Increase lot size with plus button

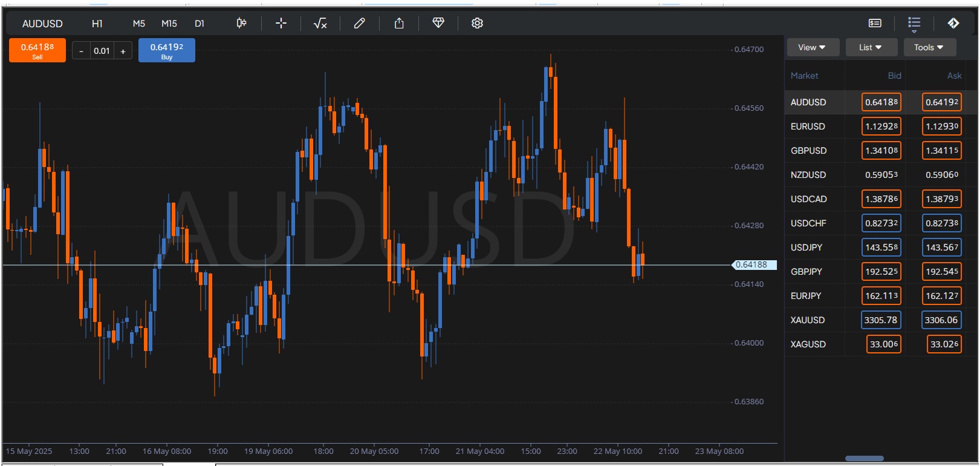(123, 51)
